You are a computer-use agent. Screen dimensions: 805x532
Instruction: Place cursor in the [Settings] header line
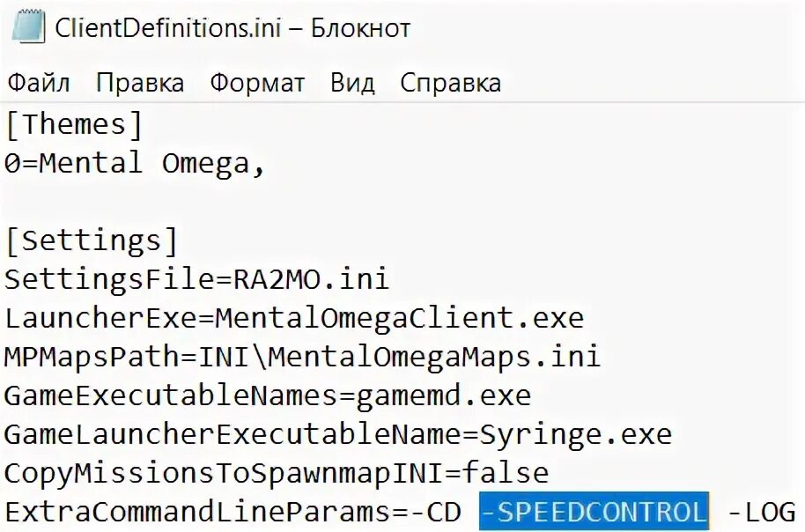click(92, 240)
